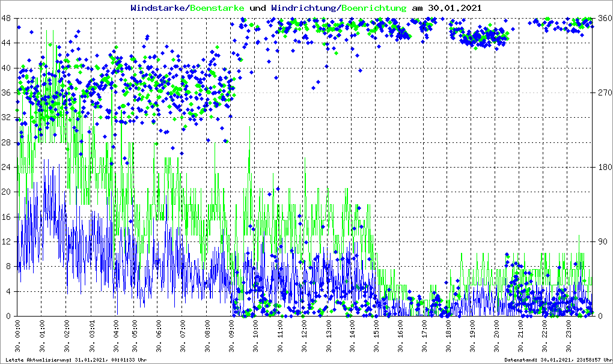The height and width of the screenshot is (364, 613).
Task: Click the 12 value on left axis
Action: [x=6, y=241]
